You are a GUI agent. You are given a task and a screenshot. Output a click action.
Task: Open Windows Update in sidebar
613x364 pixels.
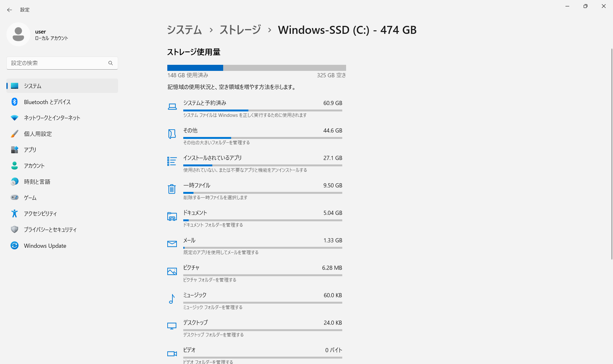45,246
